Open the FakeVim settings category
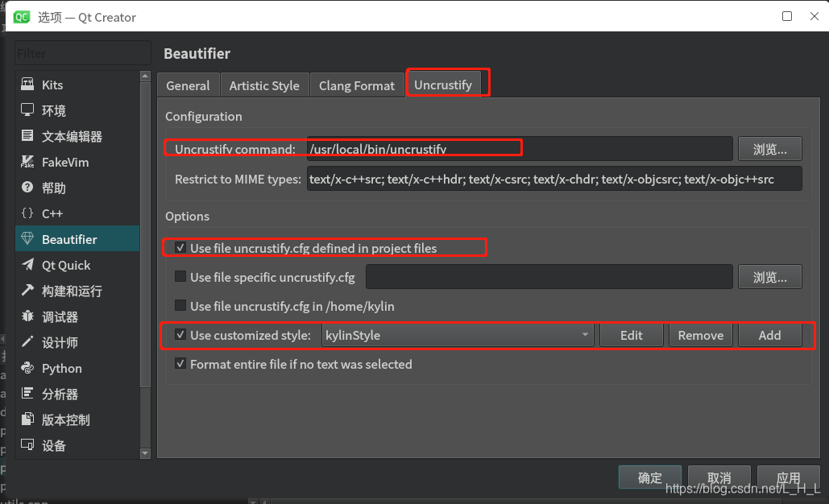 click(77, 162)
